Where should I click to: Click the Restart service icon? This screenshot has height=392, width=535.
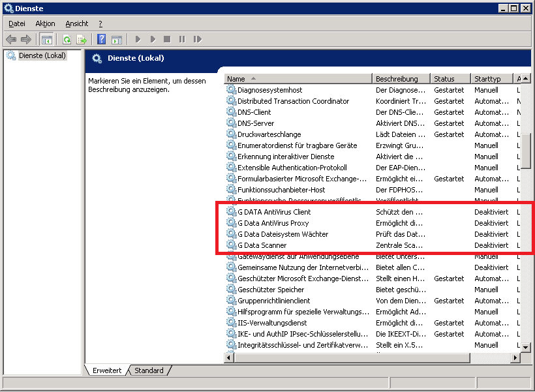tap(198, 39)
